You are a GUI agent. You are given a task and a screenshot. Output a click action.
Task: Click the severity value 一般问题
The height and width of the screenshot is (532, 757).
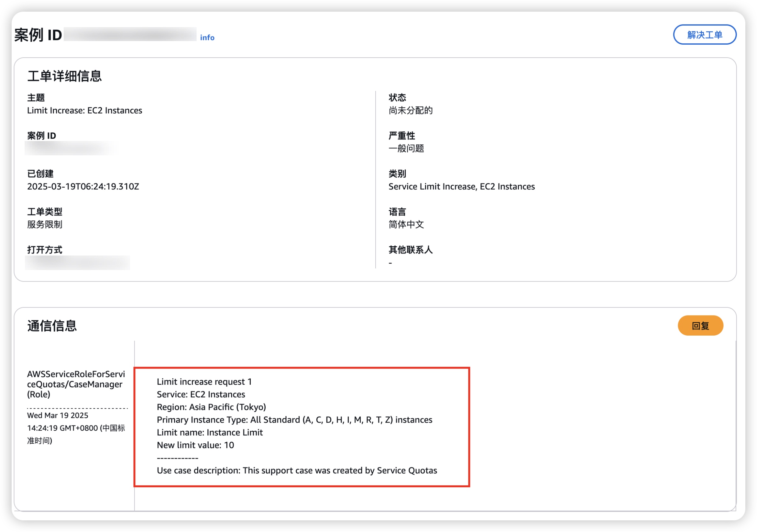[406, 149]
